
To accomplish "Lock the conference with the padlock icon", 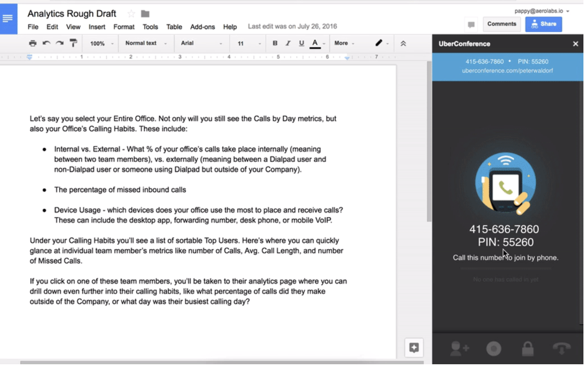I will tap(528, 348).
